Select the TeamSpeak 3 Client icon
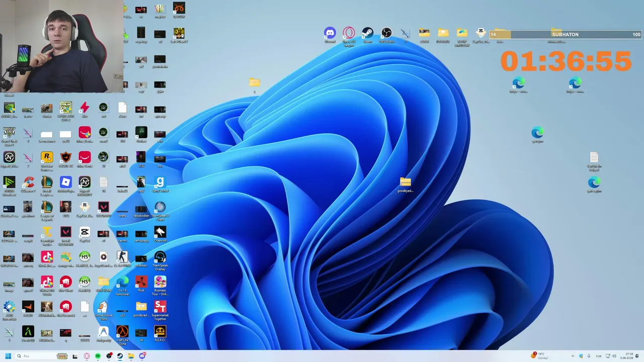Screen dimensions: 644x362 tap(160, 211)
